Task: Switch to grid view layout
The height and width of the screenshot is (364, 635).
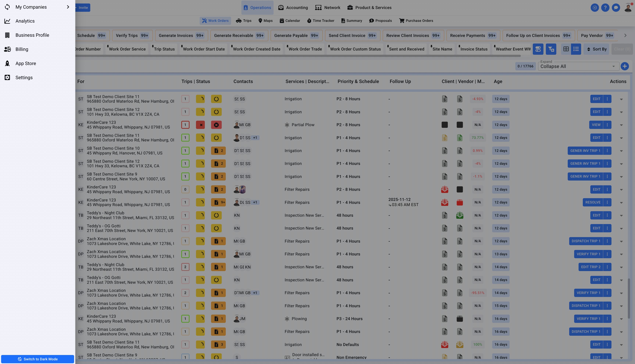Action: click(x=566, y=49)
